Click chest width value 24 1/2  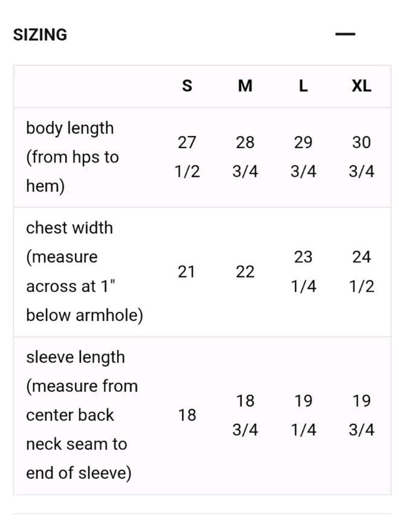pos(361,272)
